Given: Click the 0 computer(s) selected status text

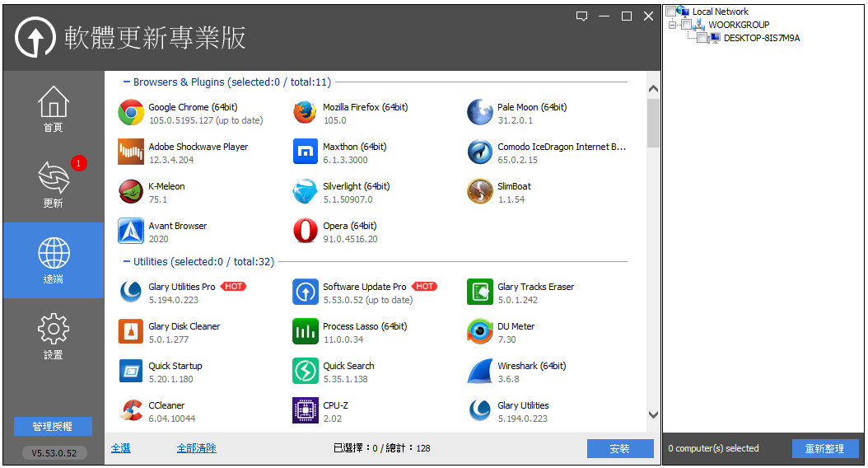Looking at the screenshot, I should [713, 448].
